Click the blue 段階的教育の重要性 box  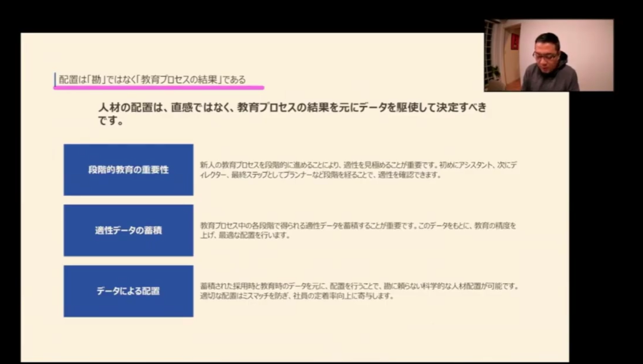pyautogui.click(x=128, y=170)
